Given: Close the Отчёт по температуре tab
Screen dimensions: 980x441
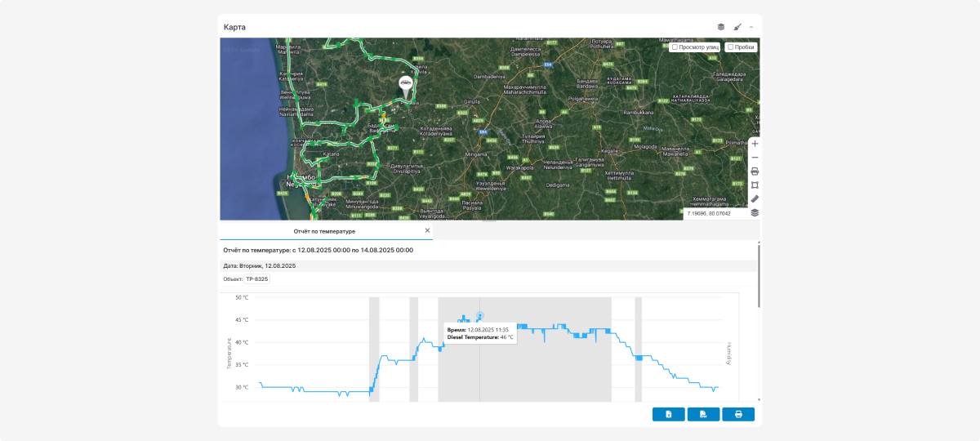Looking at the screenshot, I should 427,231.
